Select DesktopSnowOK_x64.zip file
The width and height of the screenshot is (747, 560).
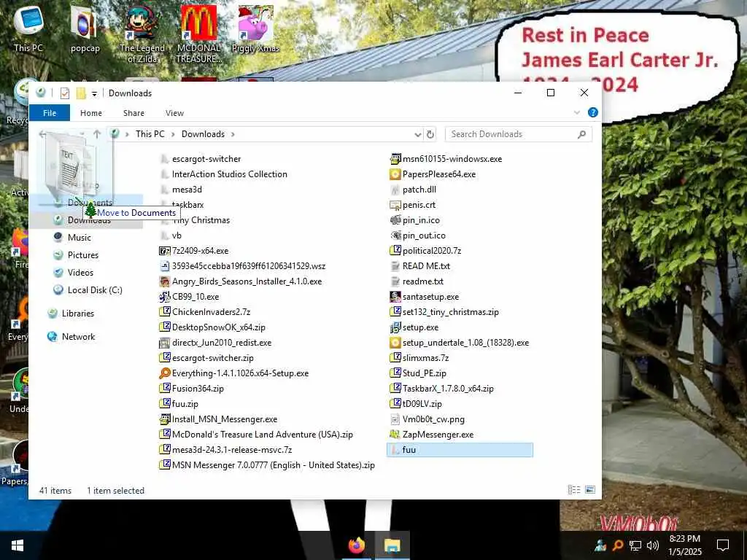click(212, 327)
